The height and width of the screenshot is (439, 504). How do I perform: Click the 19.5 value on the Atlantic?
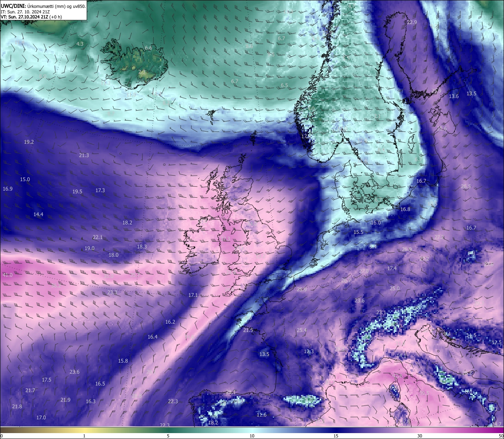[x=77, y=191]
